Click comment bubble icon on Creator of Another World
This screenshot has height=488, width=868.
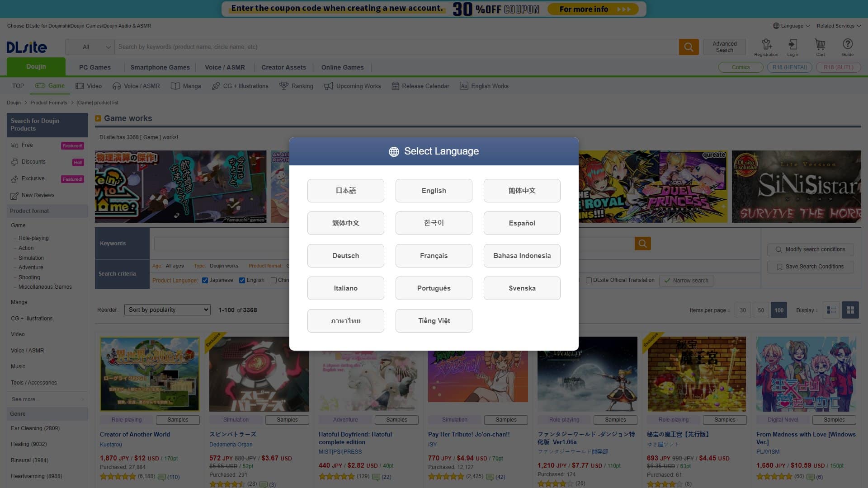pos(161,477)
